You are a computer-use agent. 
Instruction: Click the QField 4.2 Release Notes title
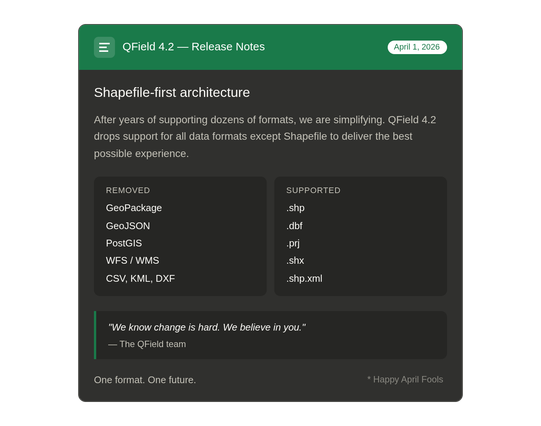pos(193,47)
